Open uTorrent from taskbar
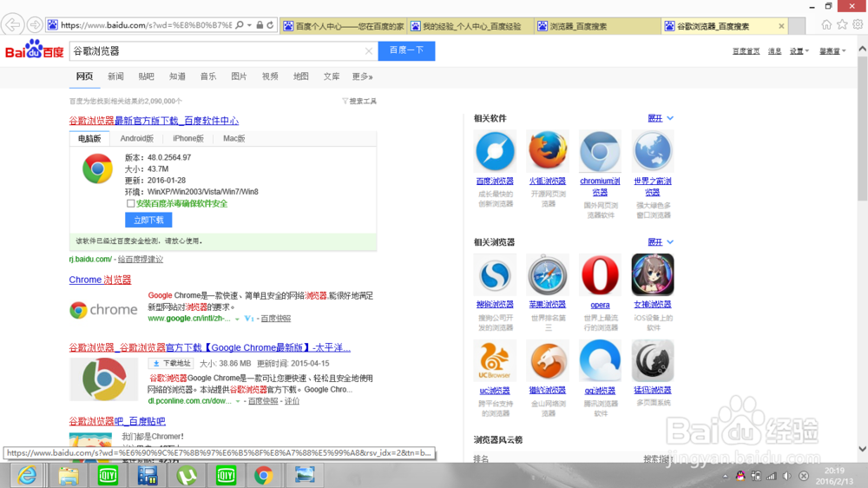The width and height of the screenshot is (868, 488). [x=187, y=475]
